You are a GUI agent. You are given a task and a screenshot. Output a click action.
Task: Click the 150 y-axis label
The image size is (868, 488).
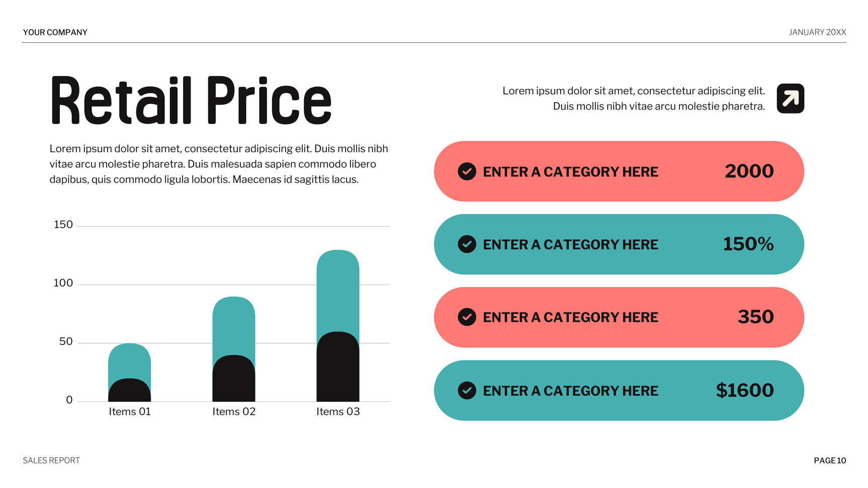(63, 225)
